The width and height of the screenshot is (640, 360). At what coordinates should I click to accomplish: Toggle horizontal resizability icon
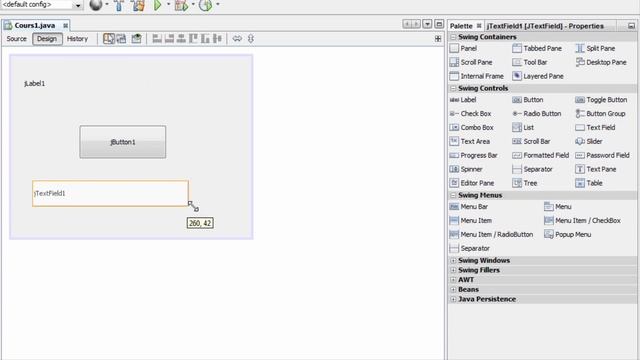(237, 39)
